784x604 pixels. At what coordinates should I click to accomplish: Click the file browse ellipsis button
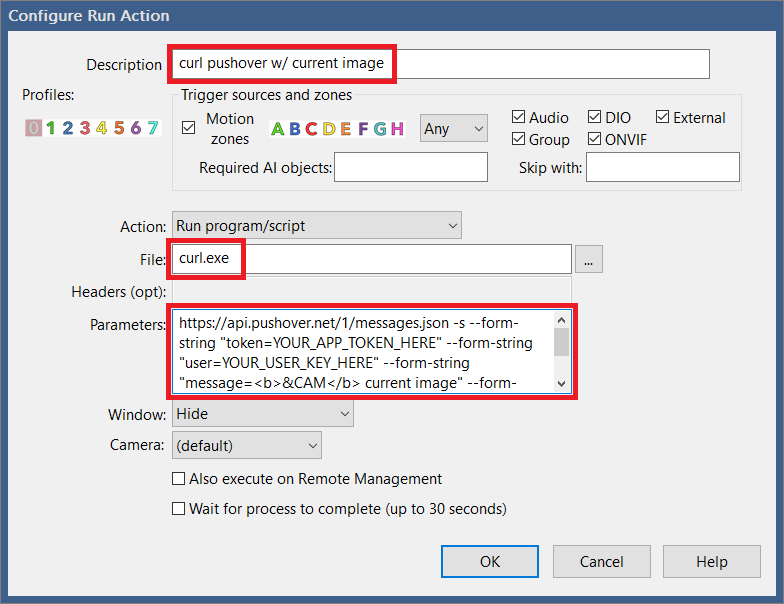tap(589, 259)
